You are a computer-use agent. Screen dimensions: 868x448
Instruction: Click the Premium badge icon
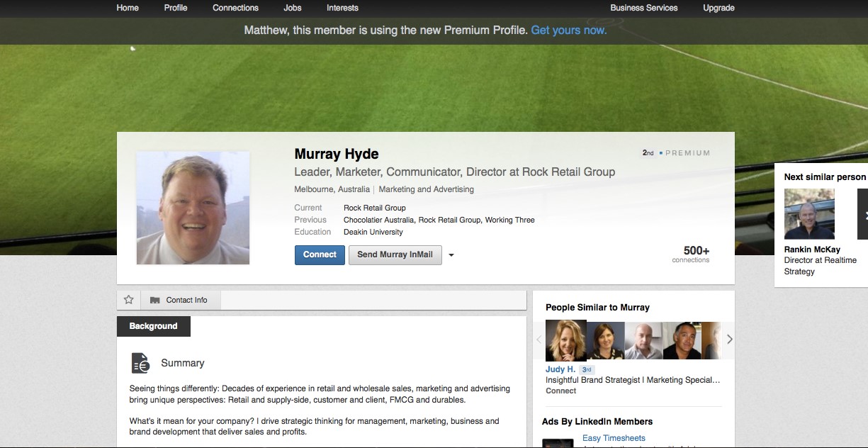click(x=684, y=153)
